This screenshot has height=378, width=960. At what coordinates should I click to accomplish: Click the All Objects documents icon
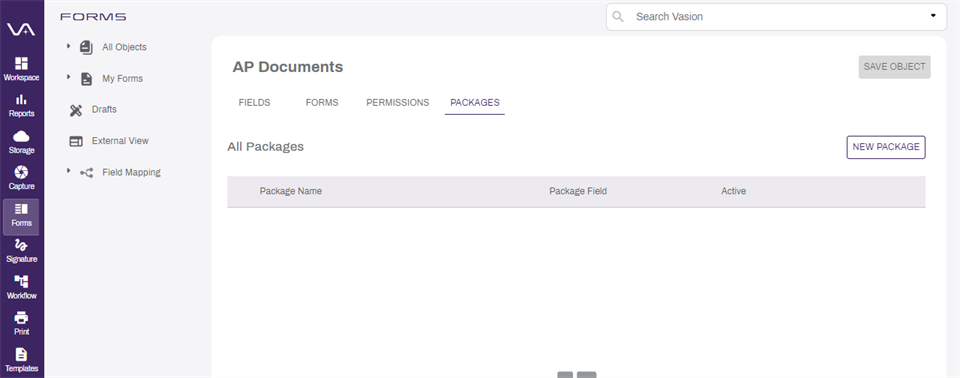point(86,47)
